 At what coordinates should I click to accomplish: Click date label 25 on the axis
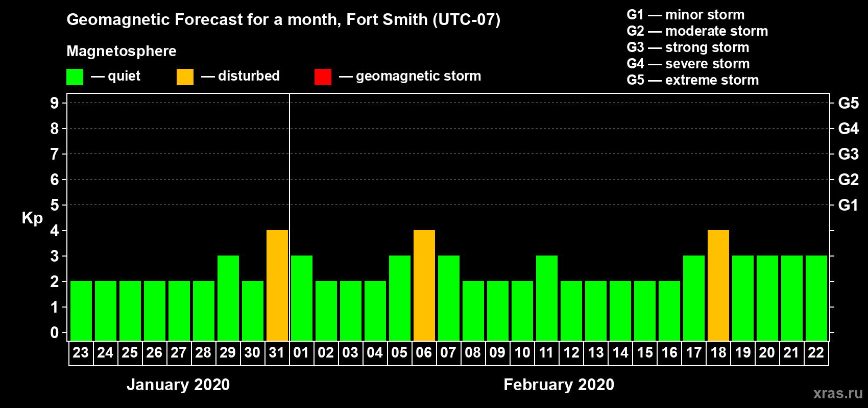point(130,353)
